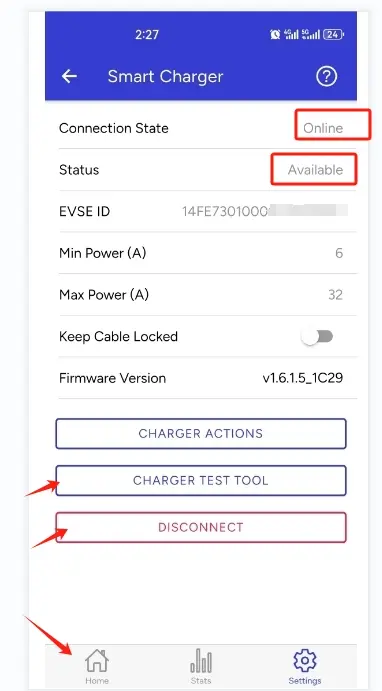The width and height of the screenshot is (382, 691).
Task: Select the Settings gear icon
Action: 304,660
